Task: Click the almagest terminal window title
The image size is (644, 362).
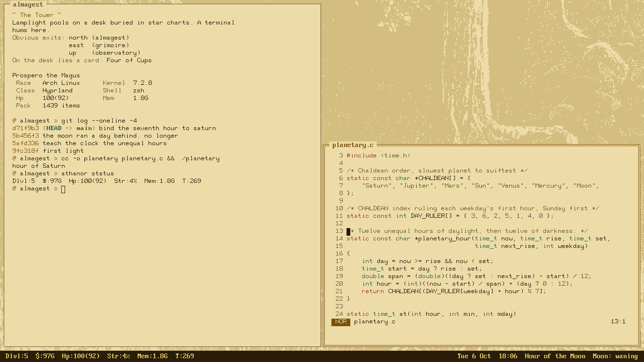Action: 28,5
